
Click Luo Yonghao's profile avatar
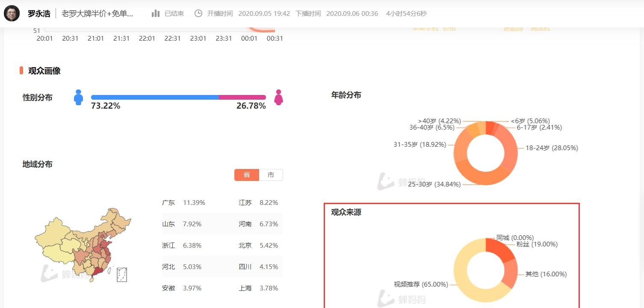point(12,13)
